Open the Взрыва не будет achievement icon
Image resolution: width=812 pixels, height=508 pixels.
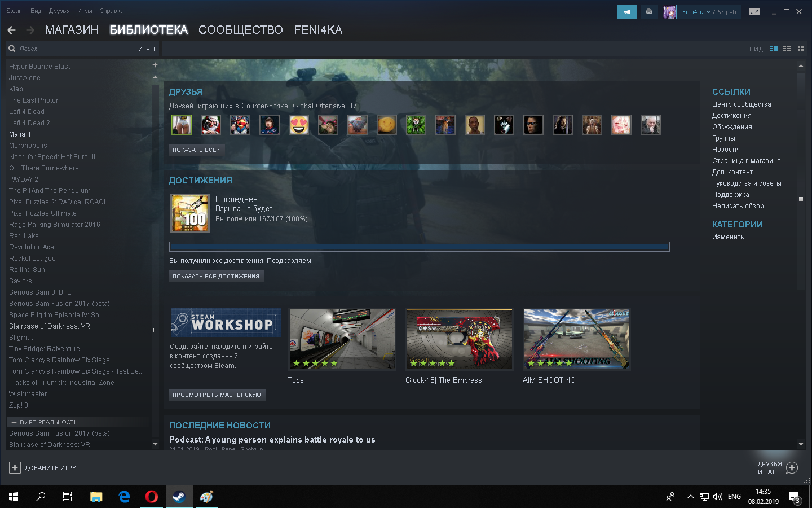190,213
